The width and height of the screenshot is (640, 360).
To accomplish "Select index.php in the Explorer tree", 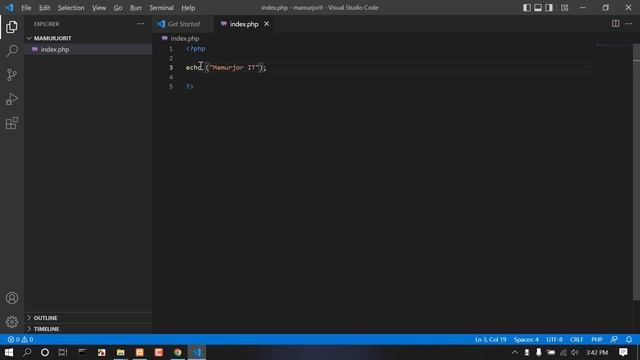I will tap(88, 49).
